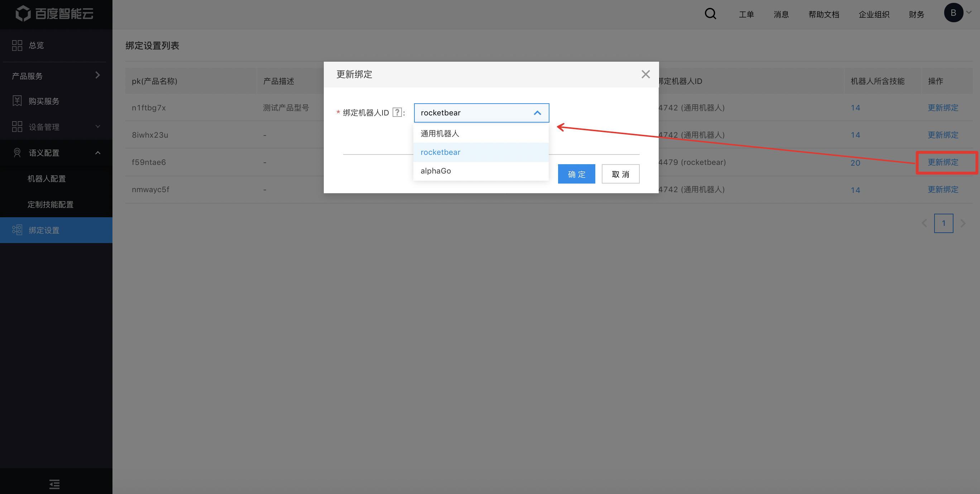980x494 pixels.
Task: Click 4479 (rocketbear) cell
Action: coord(692,162)
